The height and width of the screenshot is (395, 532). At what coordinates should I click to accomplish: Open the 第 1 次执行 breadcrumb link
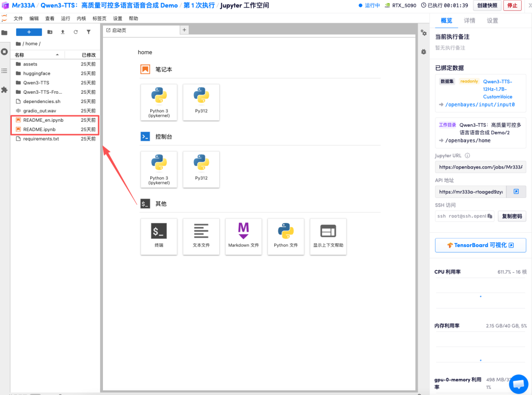click(199, 5)
